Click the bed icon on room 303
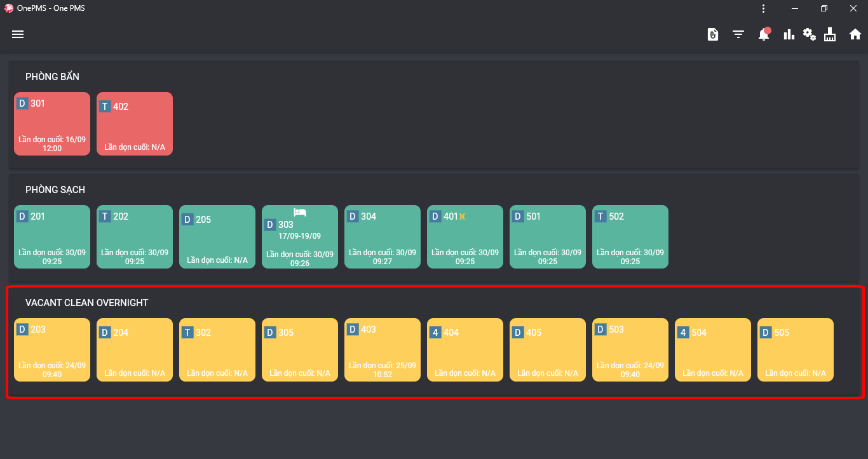868x459 pixels. [300, 212]
